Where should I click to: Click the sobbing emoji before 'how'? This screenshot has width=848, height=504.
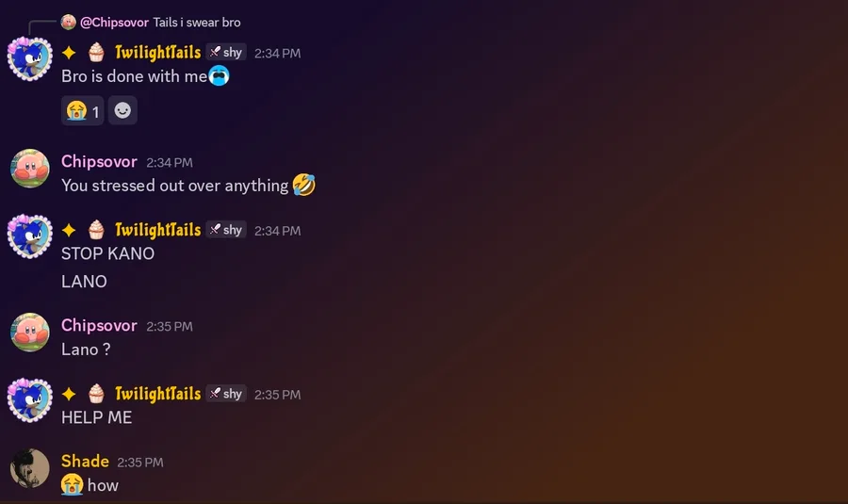coord(72,484)
